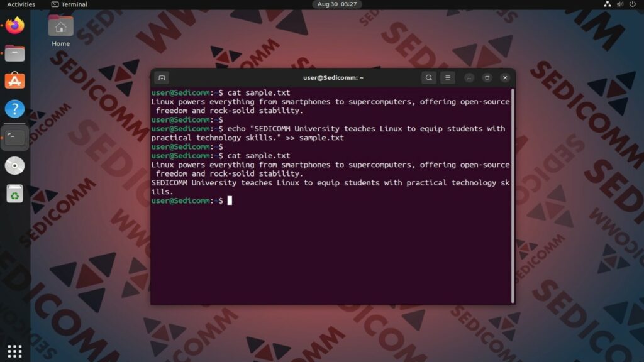The image size is (644, 362).
Task: Maximize the terminal window
Action: pos(487,77)
